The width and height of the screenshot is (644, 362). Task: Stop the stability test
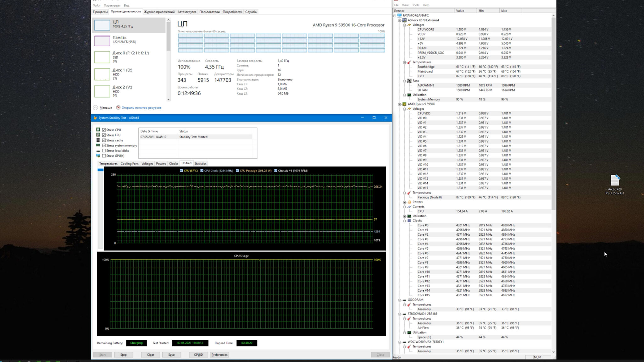[x=123, y=354]
